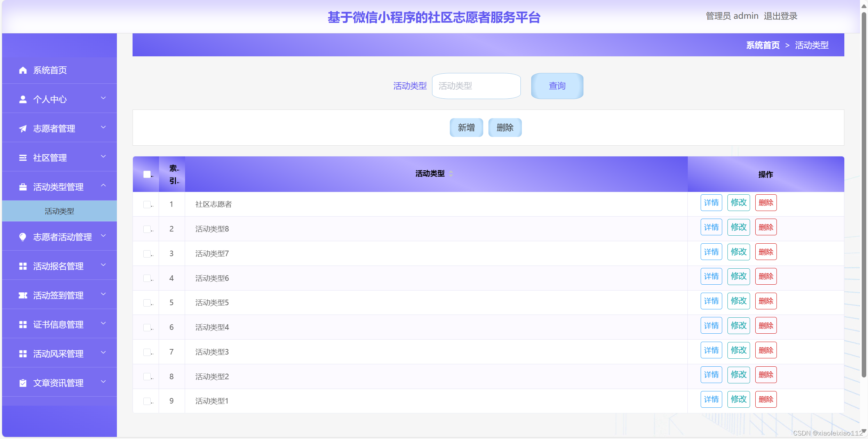The image size is (868, 439).
Task: Click 修改 for 活动类型3
Action: [x=739, y=350]
